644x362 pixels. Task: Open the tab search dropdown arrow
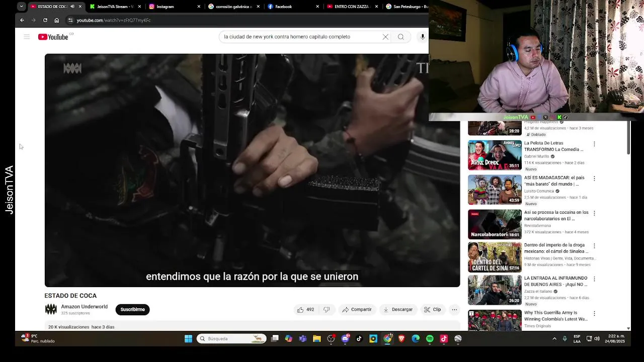click(21, 7)
